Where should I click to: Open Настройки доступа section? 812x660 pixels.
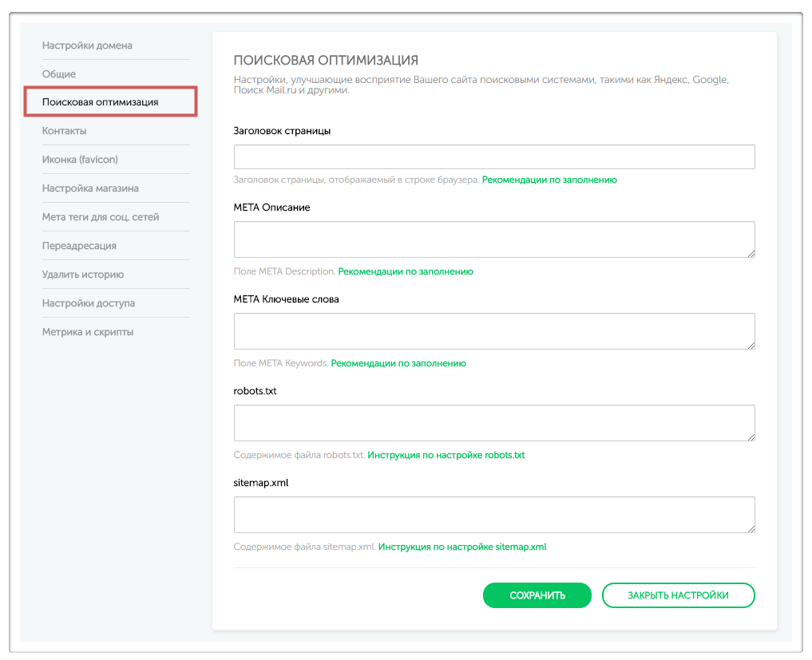click(x=89, y=303)
